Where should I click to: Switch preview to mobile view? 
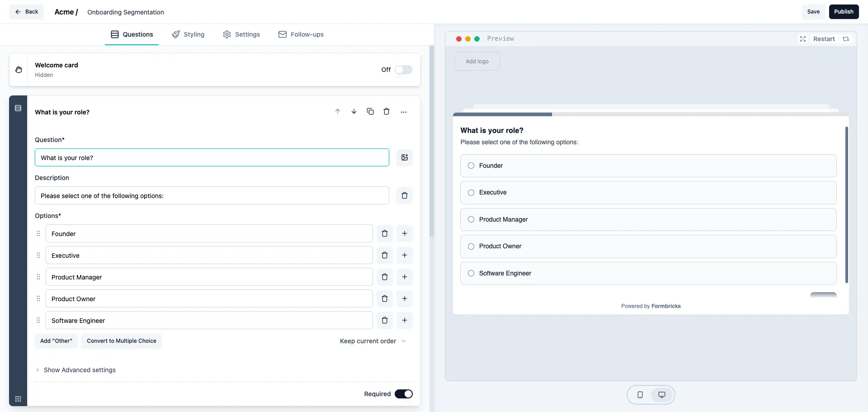point(640,395)
